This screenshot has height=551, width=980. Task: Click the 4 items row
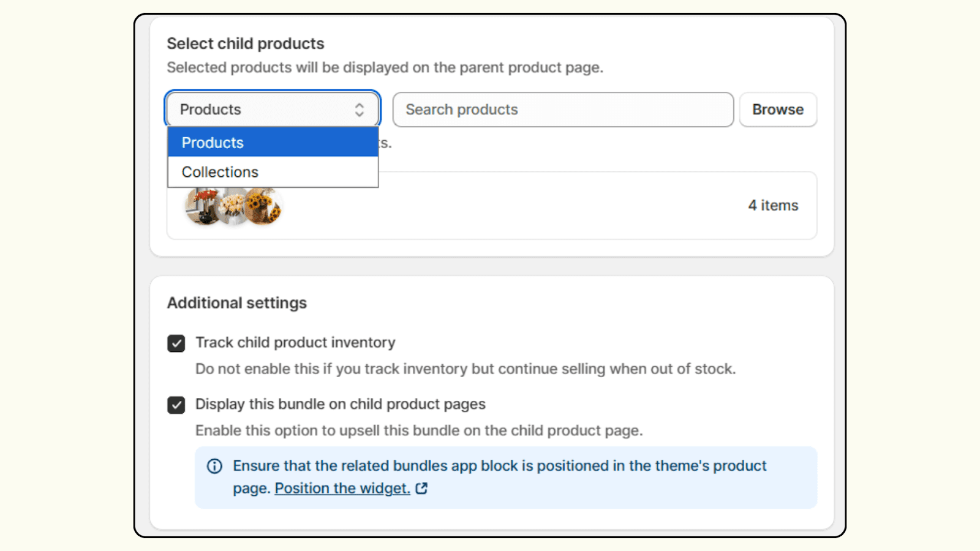773,205
